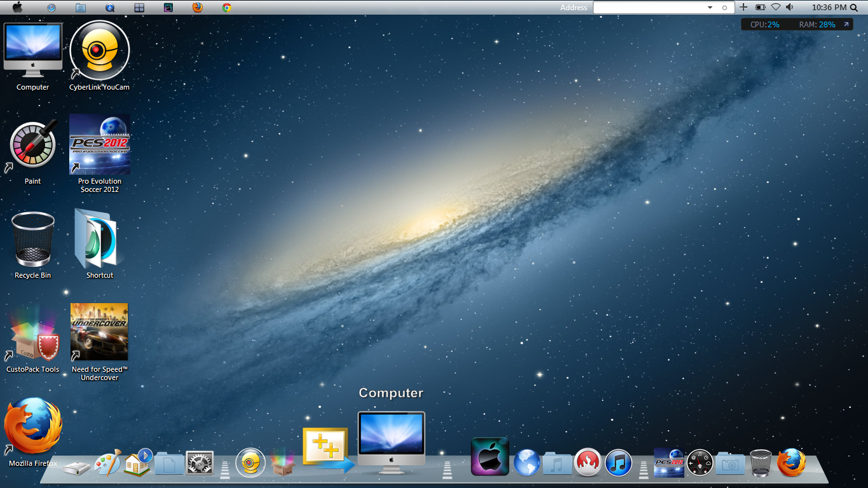Open the pictures camera folder in dock
The width and height of the screenshot is (868, 488).
[730, 464]
